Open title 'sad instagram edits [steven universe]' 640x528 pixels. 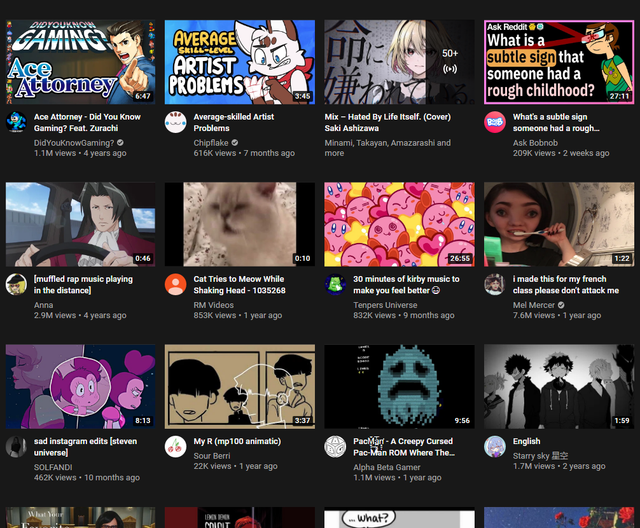tap(86, 447)
